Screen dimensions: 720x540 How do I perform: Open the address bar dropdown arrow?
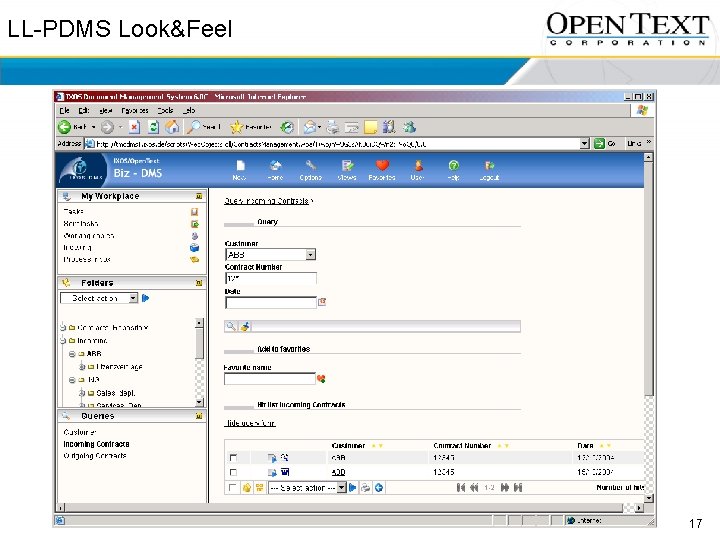(584, 144)
